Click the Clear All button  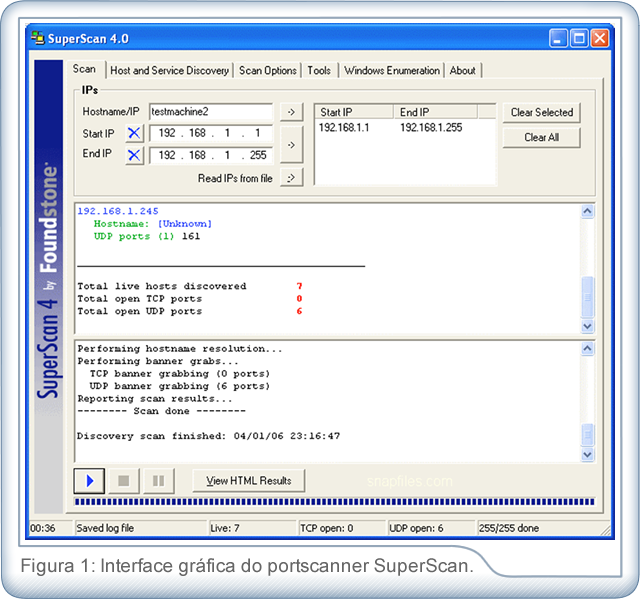(x=542, y=138)
